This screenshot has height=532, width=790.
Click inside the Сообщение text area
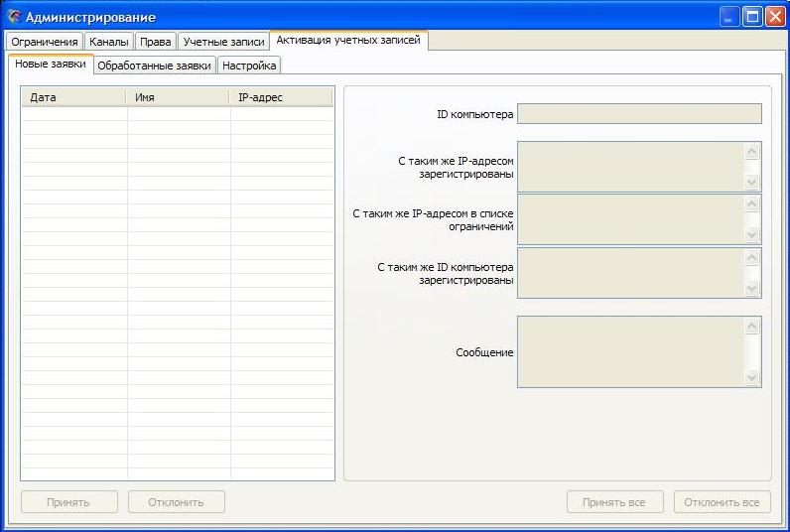(630, 352)
